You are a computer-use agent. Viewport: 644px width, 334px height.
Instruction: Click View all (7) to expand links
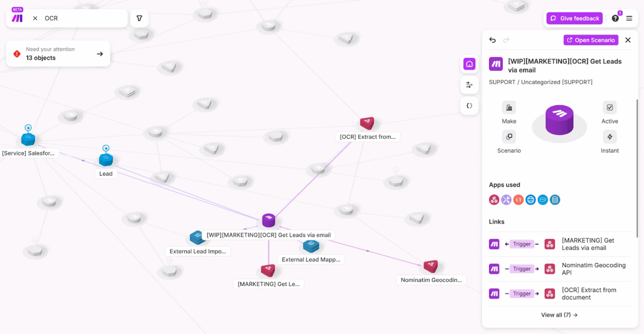click(559, 315)
